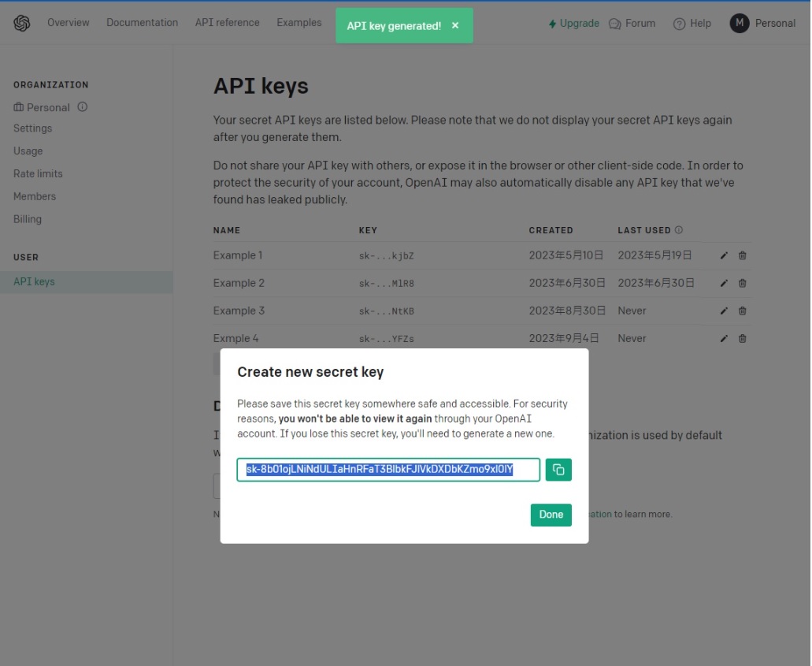The width and height of the screenshot is (812, 666).
Task: Click the 'Create new secret key' dialog title
Action: 310,372
